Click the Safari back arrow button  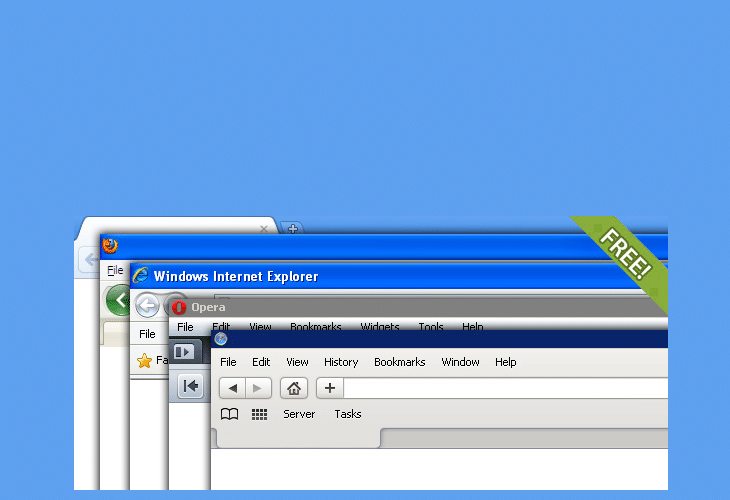point(232,389)
